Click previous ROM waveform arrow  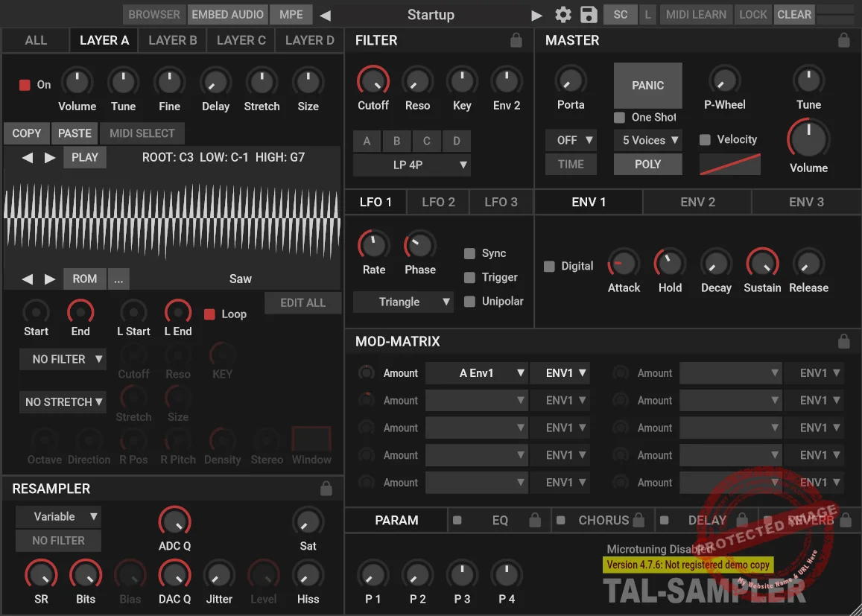point(27,279)
